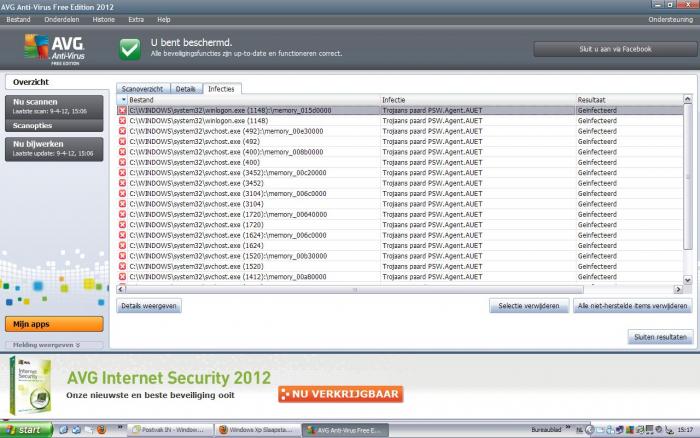
Task: Switch to the Infecties tab
Action: (x=221, y=89)
